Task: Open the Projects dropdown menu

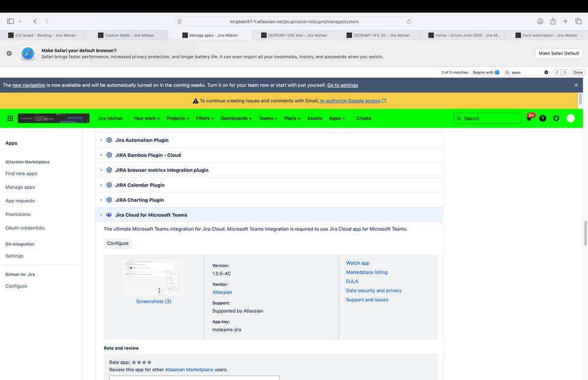Action: [177, 118]
